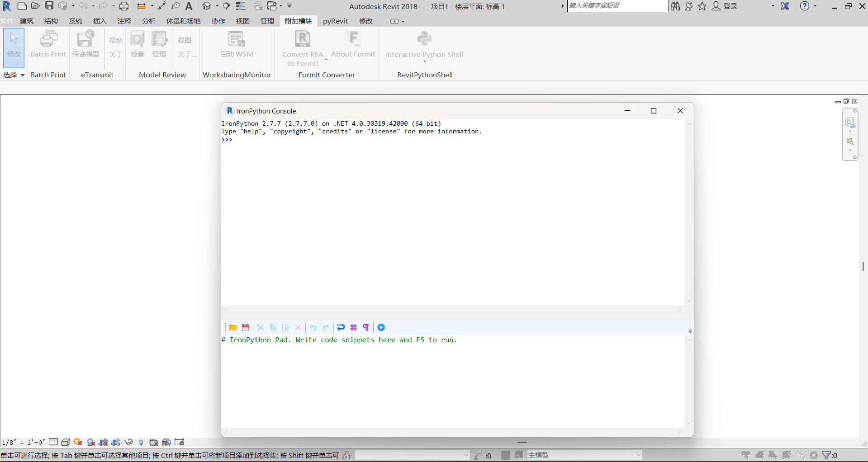Click the Tag by Category icon
The image size is (868, 462).
[175, 6]
